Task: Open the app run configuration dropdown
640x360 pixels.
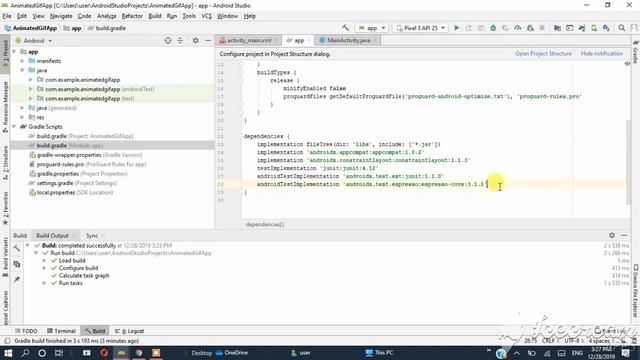Action: 372,28
